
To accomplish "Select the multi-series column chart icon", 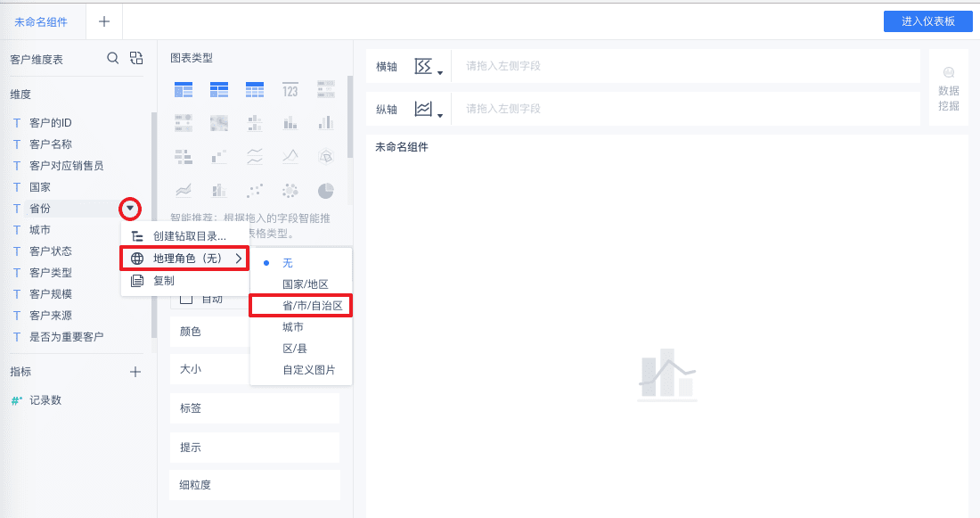I will [x=325, y=123].
